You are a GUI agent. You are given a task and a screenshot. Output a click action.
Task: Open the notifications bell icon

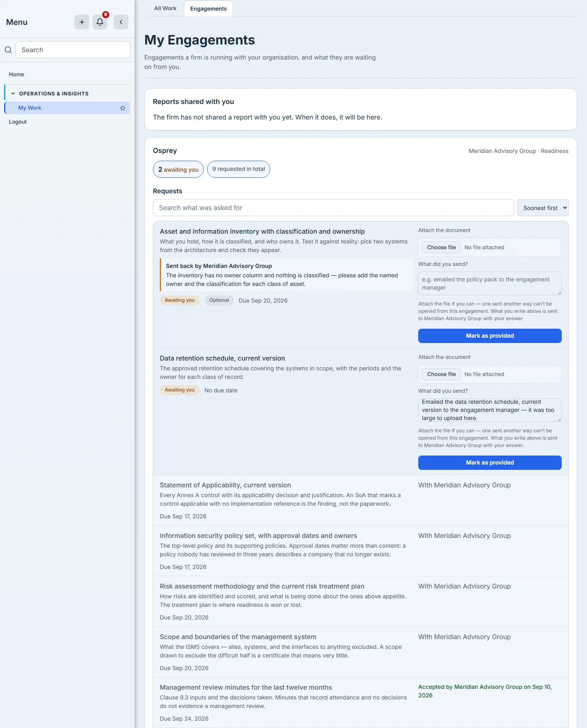click(100, 22)
